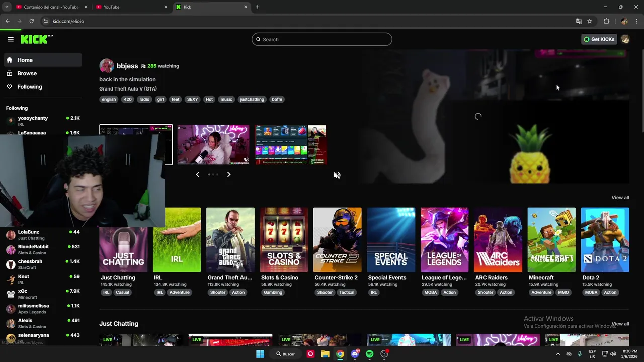Image resolution: width=644 pixels, height=362 pixels.
Task: Close the YouTube tab
Action: pyautogui.click(x=166, y=7)
